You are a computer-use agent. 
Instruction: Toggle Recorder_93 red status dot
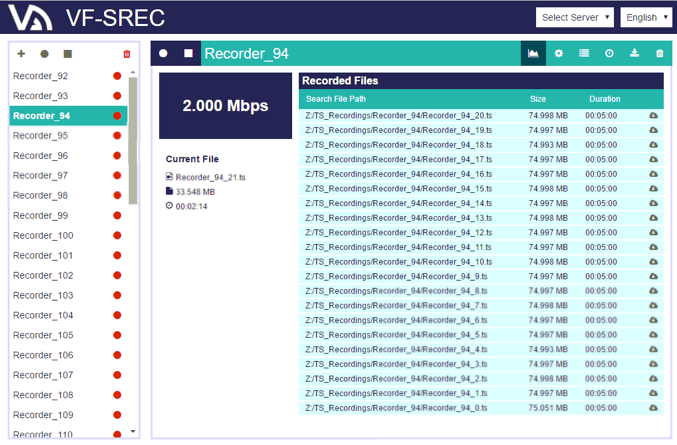(x=117, y=96)
